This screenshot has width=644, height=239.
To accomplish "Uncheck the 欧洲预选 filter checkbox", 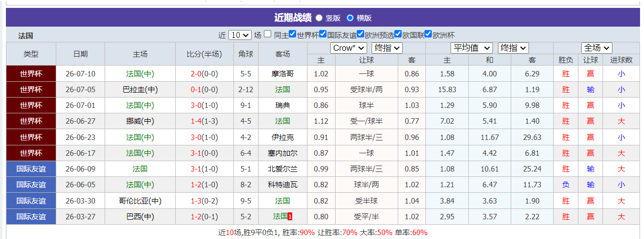I will point(360,34).
